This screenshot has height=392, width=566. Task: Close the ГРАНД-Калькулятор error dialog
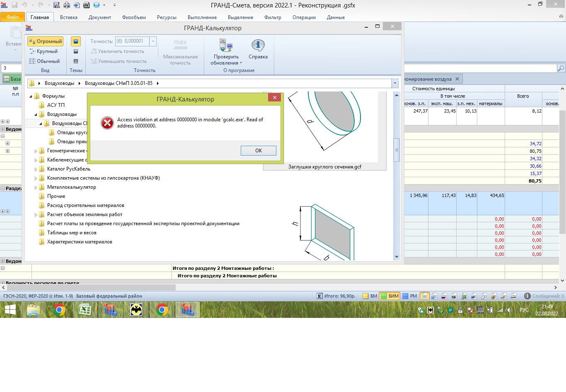click(x=274, y=98)
